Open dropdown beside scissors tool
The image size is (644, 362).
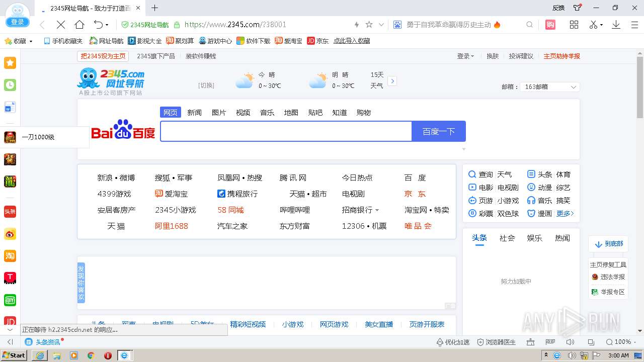tap(601, 25)
